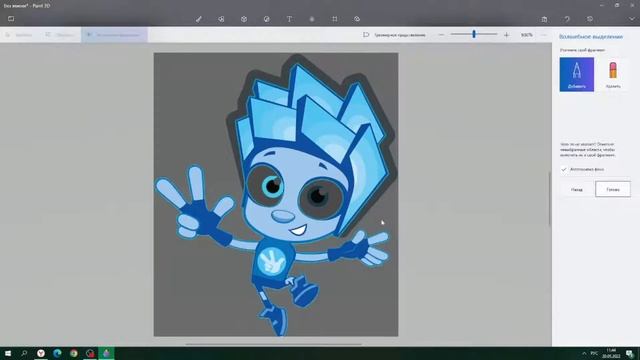The width and height of the screenshot is (640, 360).
Task: Toggle the Autofill background checkbox
Action: pyautogui.click(x=564, y=169)
